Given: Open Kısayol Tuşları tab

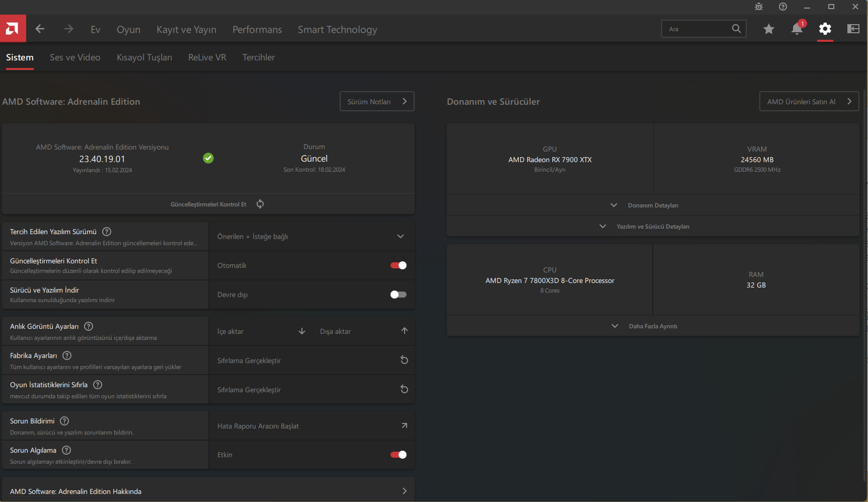Looking at the screenshot, I should coord(144,57).
